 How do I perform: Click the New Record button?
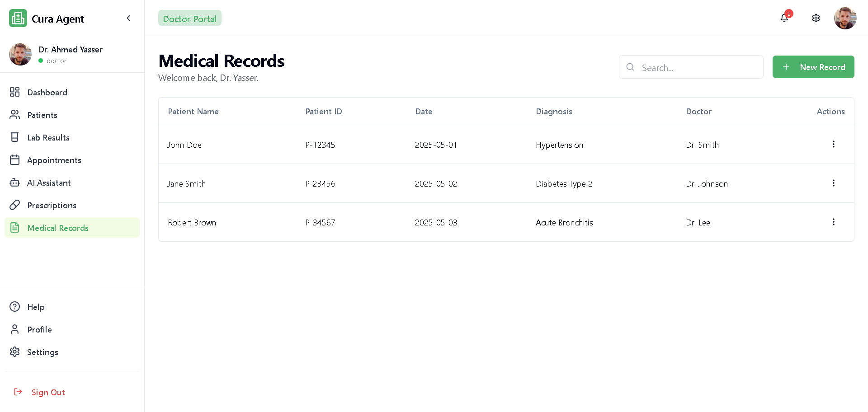[x=813, y=67]
